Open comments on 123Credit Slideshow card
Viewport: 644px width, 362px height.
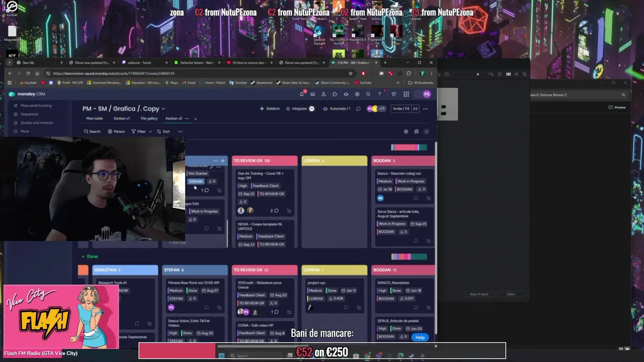pos(275,312)
